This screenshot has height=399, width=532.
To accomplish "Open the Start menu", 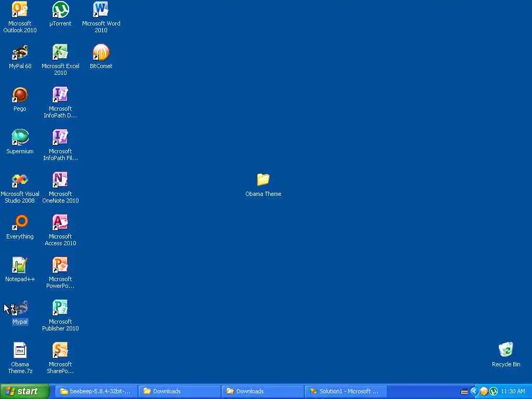I will [x=24, y=392].
